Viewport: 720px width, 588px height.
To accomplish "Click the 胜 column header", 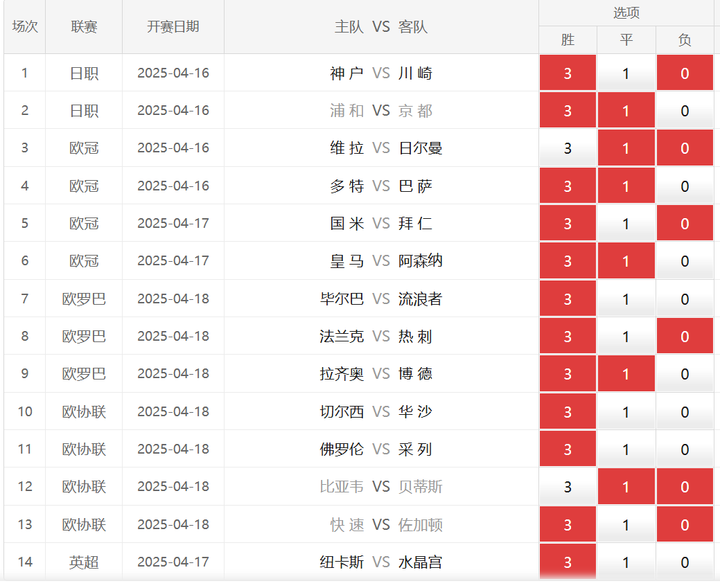I will 568,40.
